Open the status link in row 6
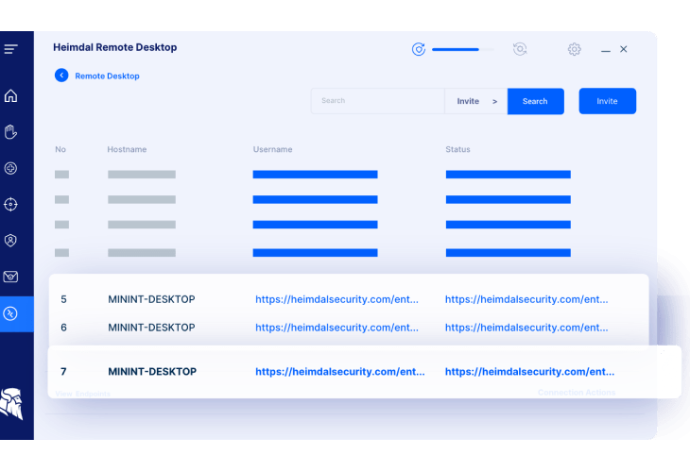The width and height of the screenshot is (690, 472). click(x=526, y=328)
